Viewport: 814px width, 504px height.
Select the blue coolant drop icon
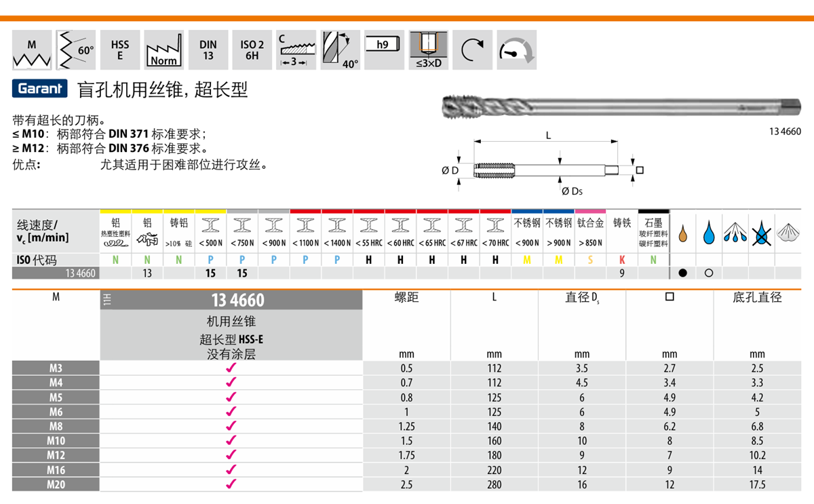coord(710,232)
